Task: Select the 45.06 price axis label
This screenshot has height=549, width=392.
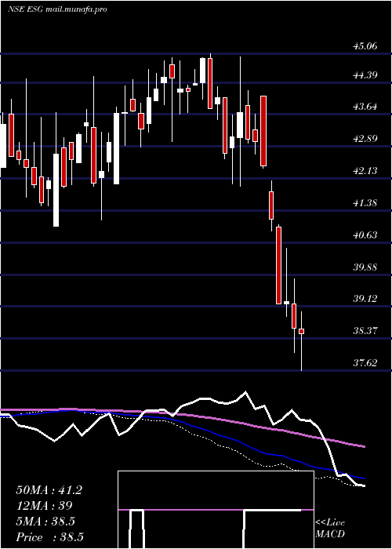Action: tap(365, 45)
